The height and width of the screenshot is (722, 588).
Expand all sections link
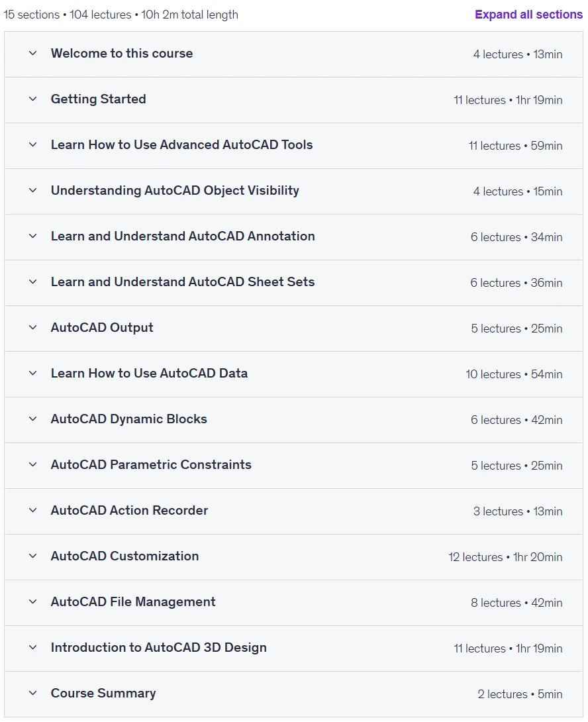(528, 15)
